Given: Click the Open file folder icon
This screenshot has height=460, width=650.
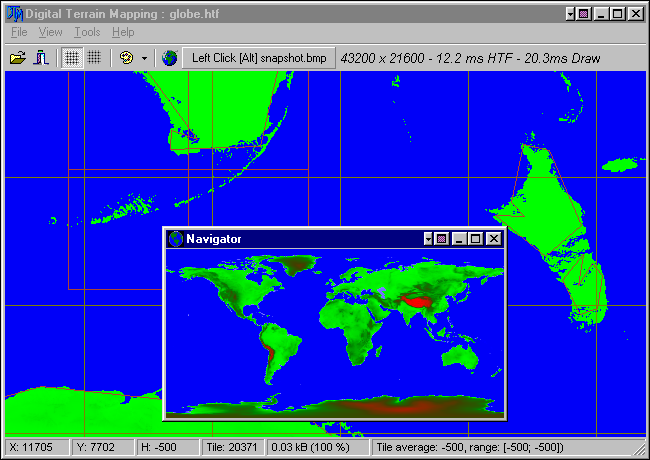Looking at the screenshot, I should point(17,58).
